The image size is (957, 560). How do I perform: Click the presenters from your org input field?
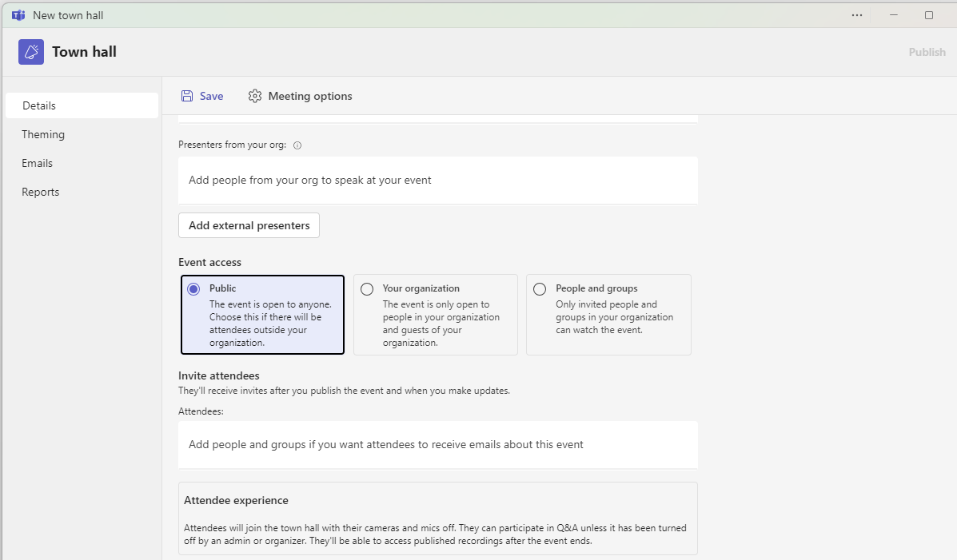point(437,180)
